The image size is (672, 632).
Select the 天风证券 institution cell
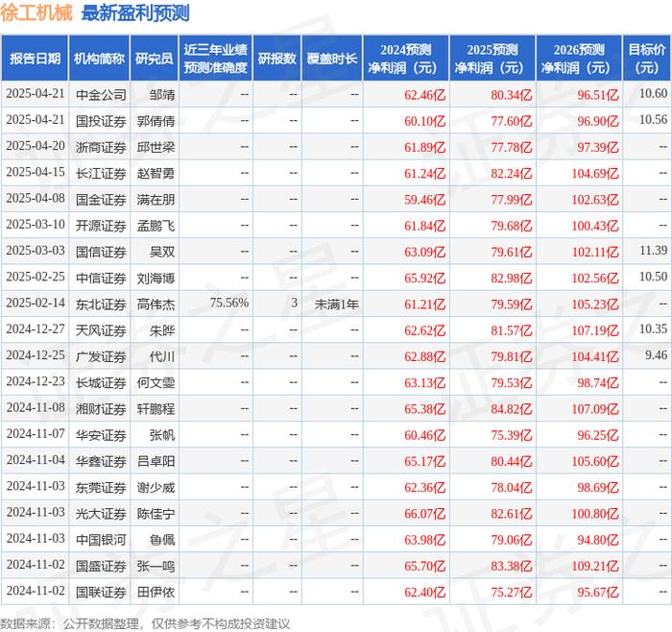tap(101, 330)
